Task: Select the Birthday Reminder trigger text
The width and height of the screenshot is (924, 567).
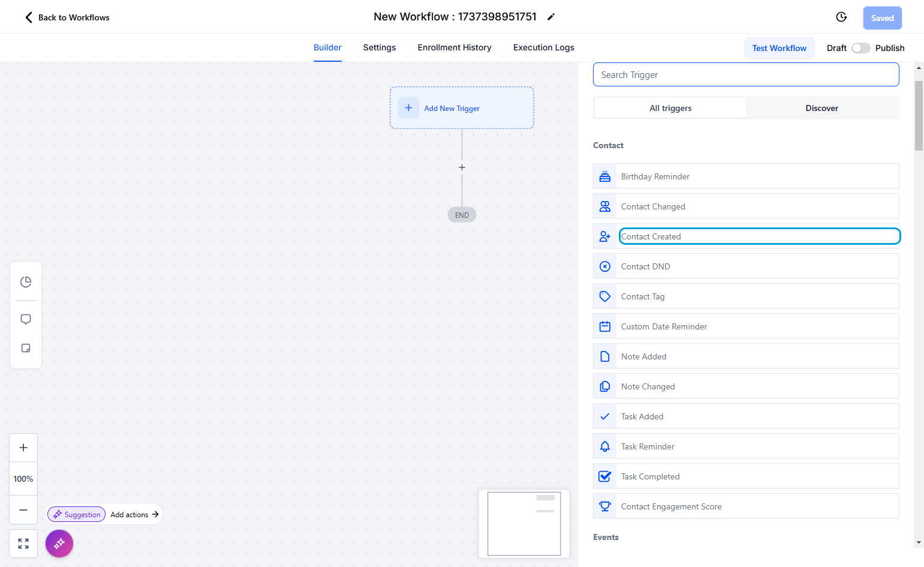Action: [x=655, y=176]
